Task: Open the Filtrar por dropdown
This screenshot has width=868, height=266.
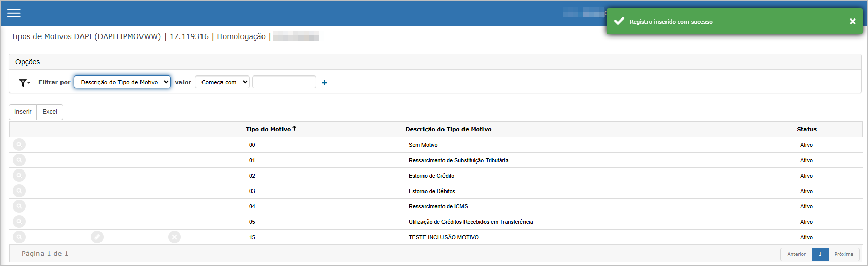Action: [122, 82]
